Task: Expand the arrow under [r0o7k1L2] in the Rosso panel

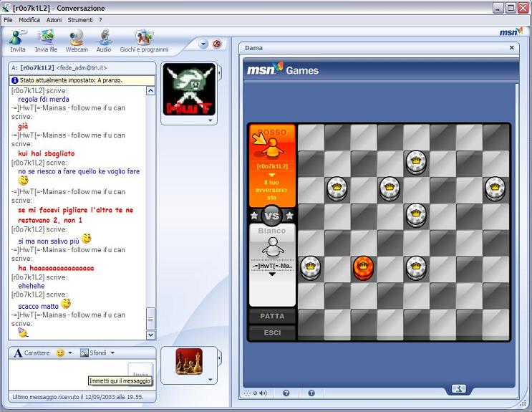Action: 272,176
